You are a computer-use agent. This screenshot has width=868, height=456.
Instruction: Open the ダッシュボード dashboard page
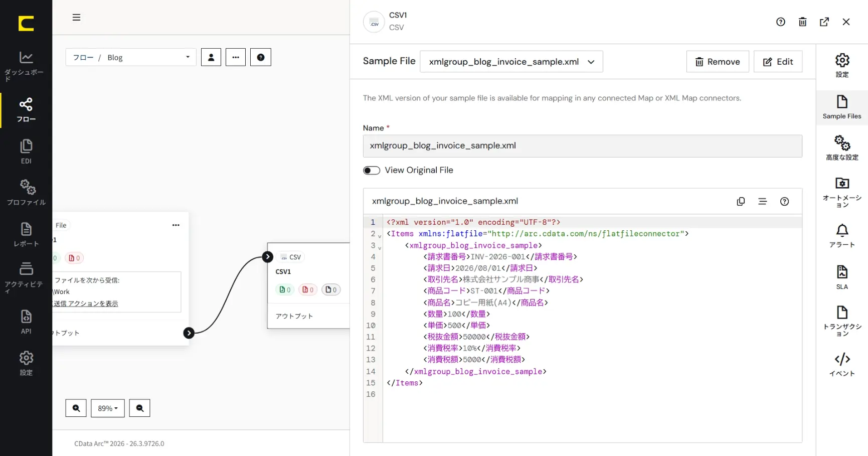(26, 66)
